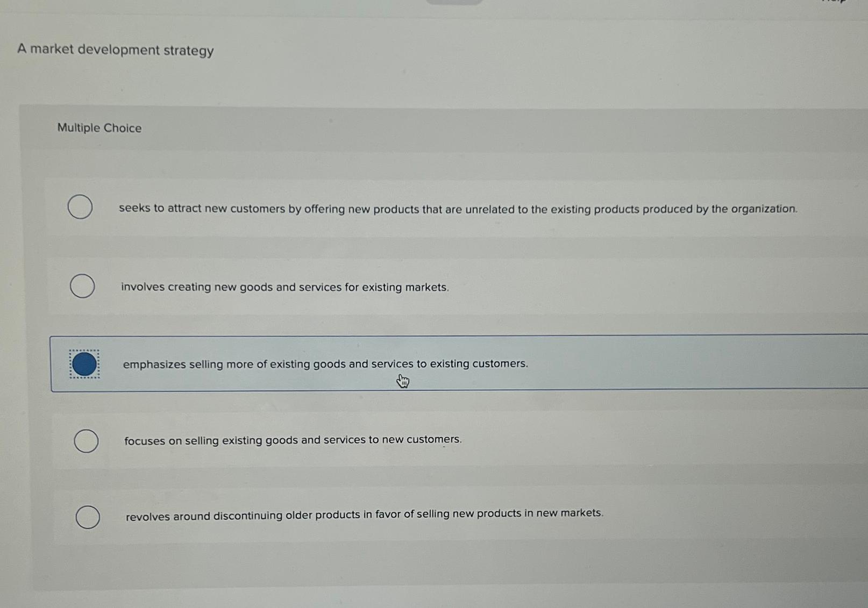Click the answer mentioning unrelated new products
This screenshot has width=868, height=608.
click(x=458, y=209)
